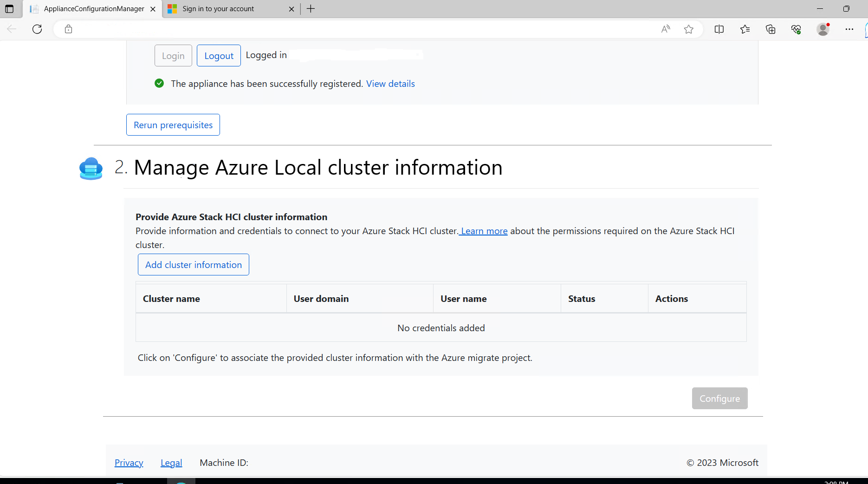
Task: Open the View details link
Action: (x=390, y=84)
